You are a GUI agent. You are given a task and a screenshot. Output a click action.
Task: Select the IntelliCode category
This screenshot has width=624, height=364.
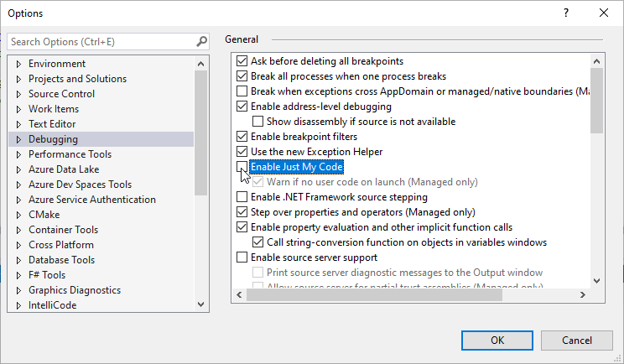point(52,305)
